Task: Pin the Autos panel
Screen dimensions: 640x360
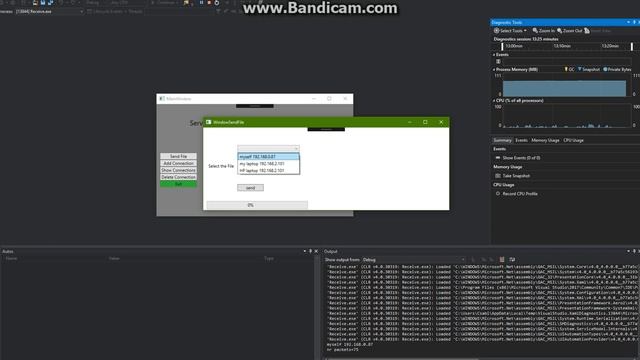Action: (x=310, y=251)
